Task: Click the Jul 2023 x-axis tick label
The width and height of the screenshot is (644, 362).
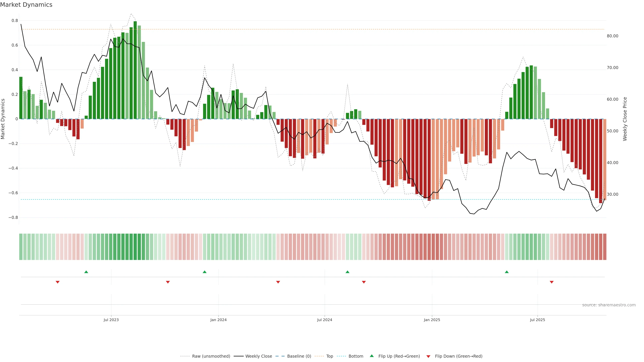Action: (111, 320)
